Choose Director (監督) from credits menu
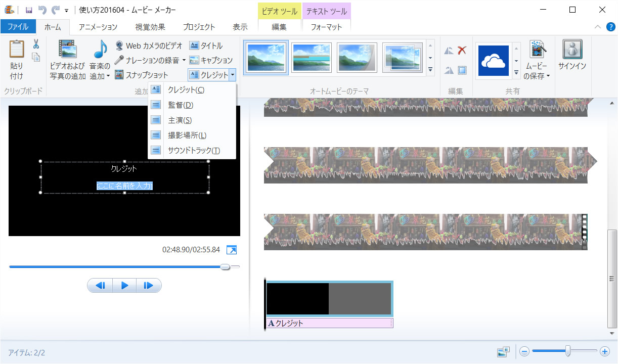618x364 pixels. tap(181, 105)
